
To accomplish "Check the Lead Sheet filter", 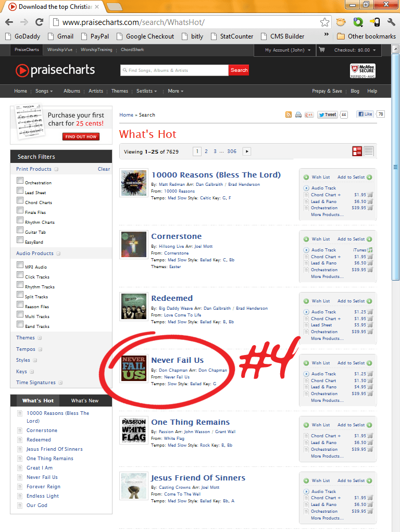I will (20, 191).
